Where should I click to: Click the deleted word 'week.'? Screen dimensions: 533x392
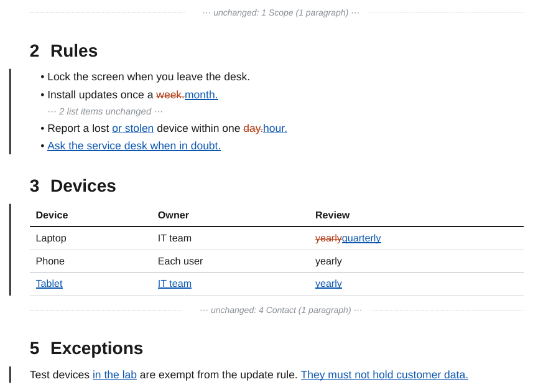click(170, 95)
